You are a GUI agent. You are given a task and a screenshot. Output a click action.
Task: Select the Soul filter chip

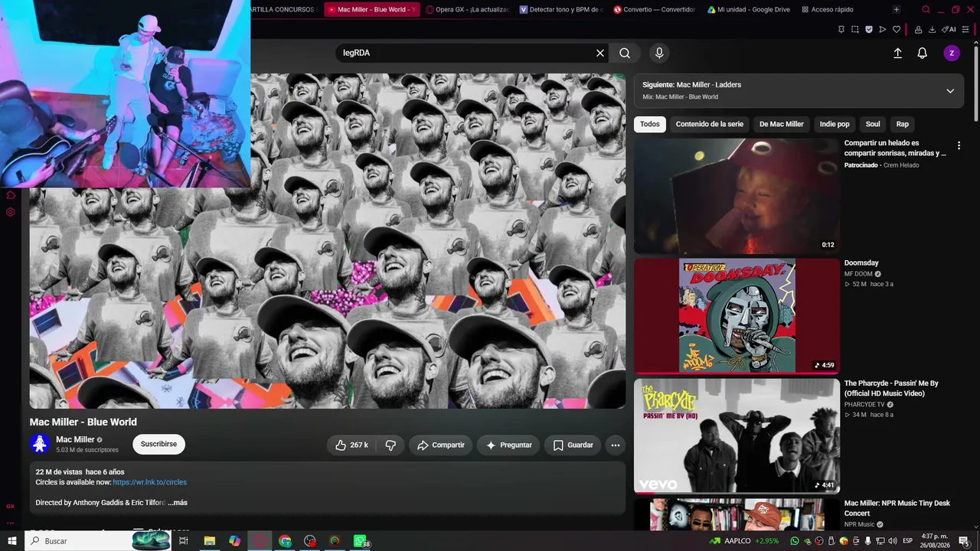[873, 124]
